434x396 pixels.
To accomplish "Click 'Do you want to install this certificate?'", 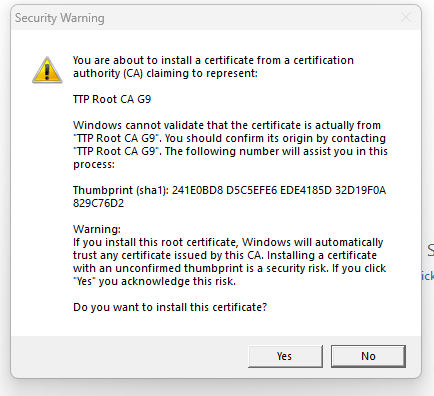I will [x=170, y=307].
